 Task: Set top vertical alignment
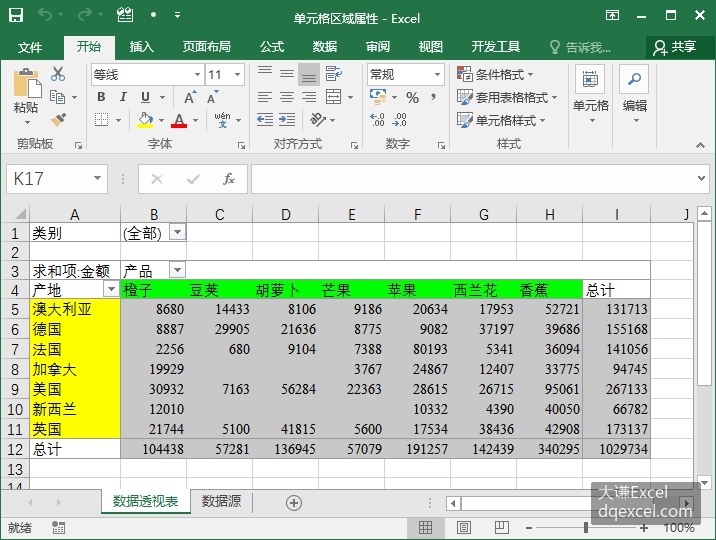(265, 73)
